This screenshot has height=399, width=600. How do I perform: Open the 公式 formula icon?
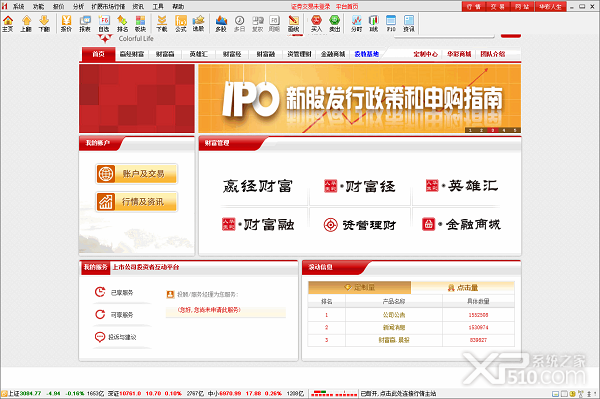[181, 24]
